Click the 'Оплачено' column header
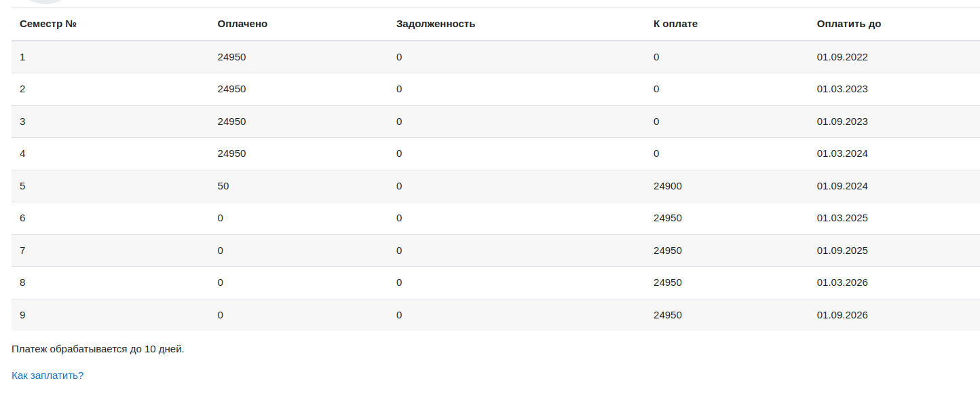 point(242,24)
